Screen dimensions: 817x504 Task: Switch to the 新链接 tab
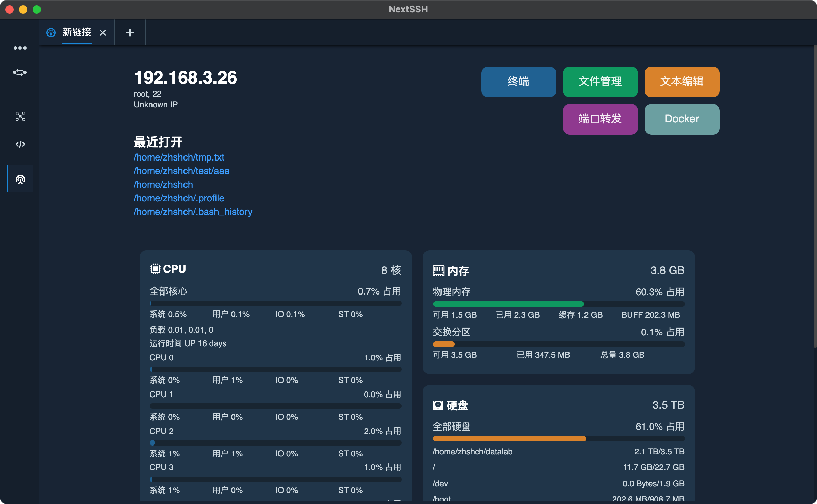click(x=77, y=33)
